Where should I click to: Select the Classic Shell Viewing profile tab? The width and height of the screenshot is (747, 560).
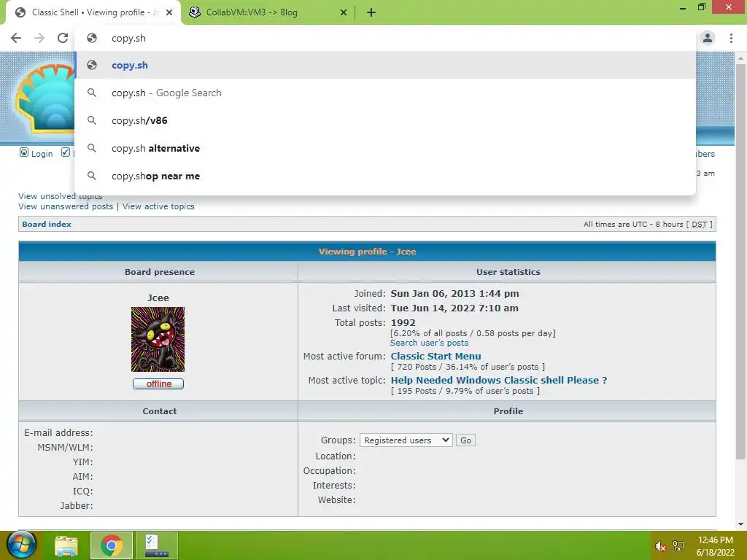(x=93, y=12)
